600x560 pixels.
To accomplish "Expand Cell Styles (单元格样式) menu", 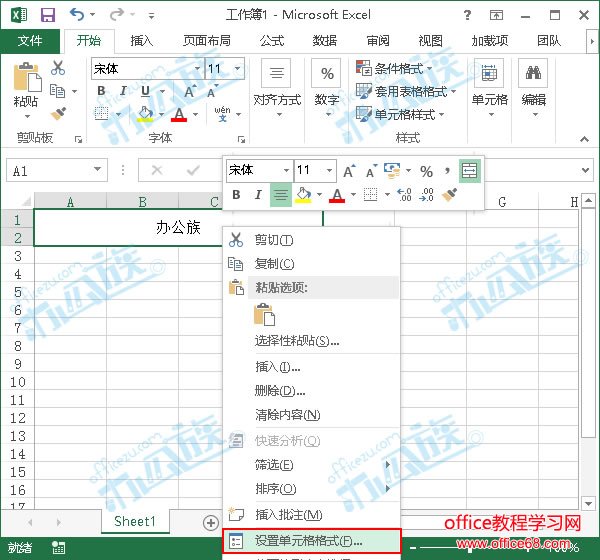I will coord(399,114).
